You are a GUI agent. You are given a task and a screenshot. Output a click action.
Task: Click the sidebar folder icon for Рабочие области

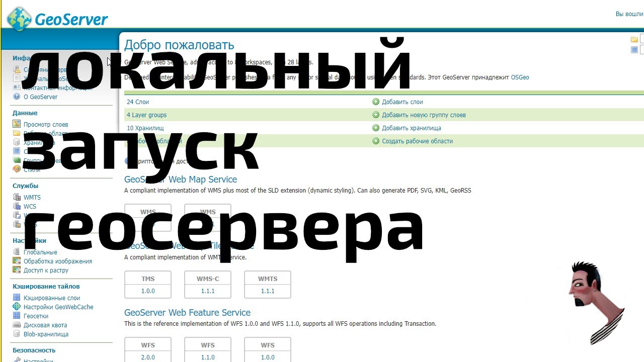point(17,133)
